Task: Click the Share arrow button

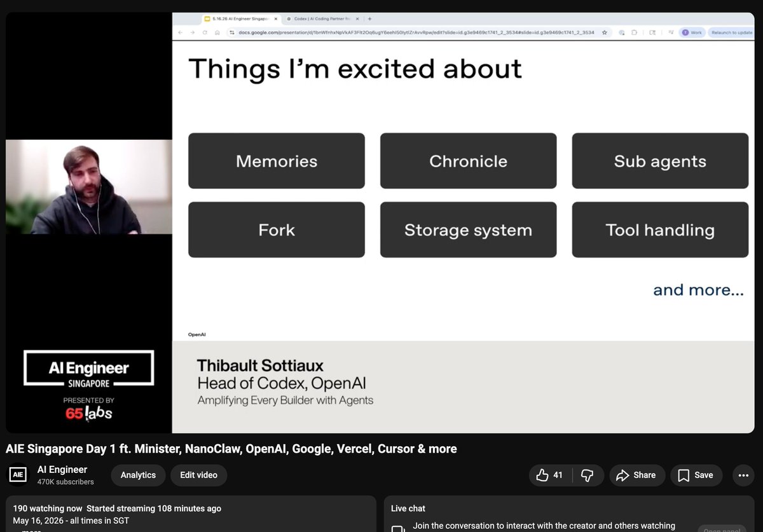Action: click(x=637, y=475)
